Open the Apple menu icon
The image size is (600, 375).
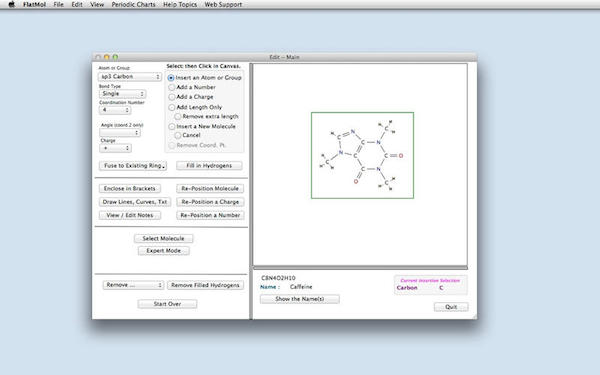pos(11,5)
